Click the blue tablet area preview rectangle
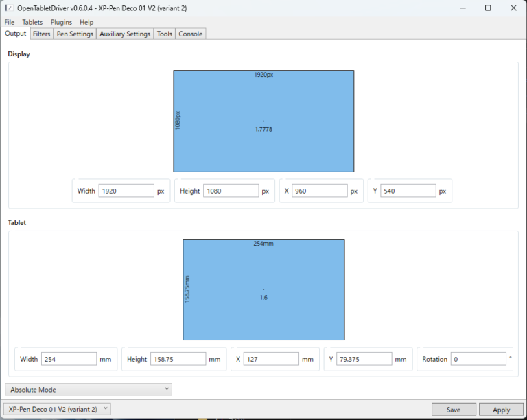Image resolution: width=527 pixels, height=420 pixels. coord(263,290)
